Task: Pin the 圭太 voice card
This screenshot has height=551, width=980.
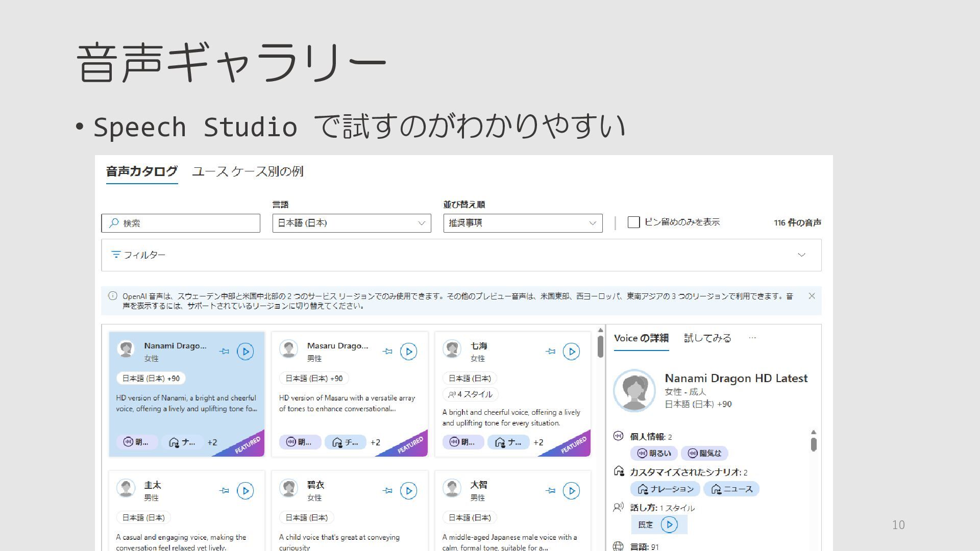Action: pos(224,491)
